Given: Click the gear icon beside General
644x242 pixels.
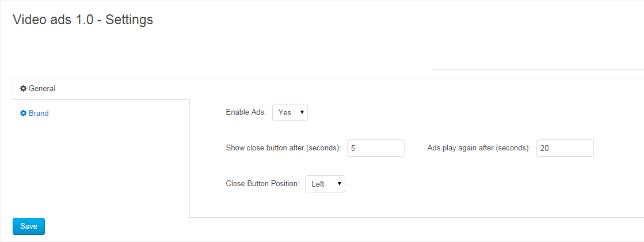Looking at the screenshot, I should click(24, 89).
